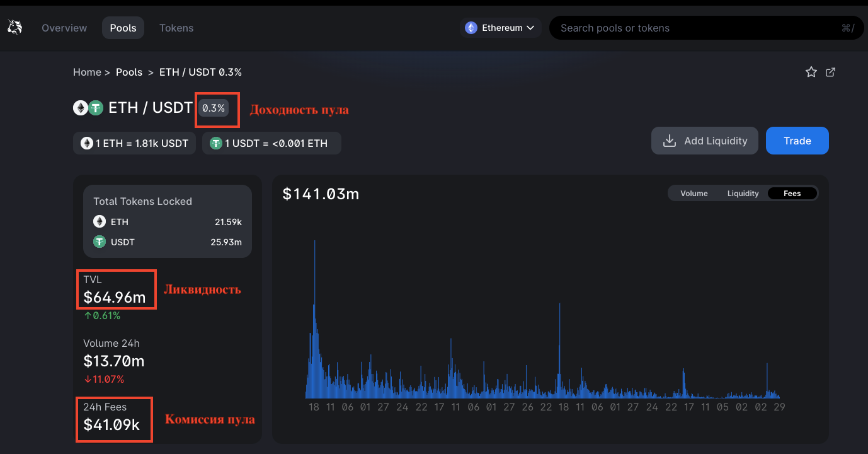The image size is (868, 454).
Task: Click the ETH icon in Total Tokens Locked
Action: (100, 221)
